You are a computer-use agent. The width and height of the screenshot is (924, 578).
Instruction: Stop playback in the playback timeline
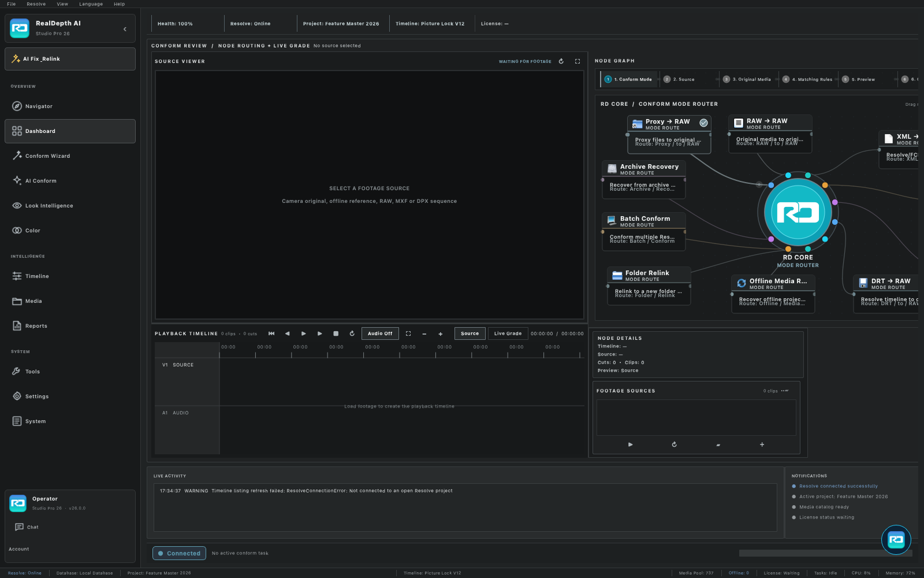click(336, 334)
